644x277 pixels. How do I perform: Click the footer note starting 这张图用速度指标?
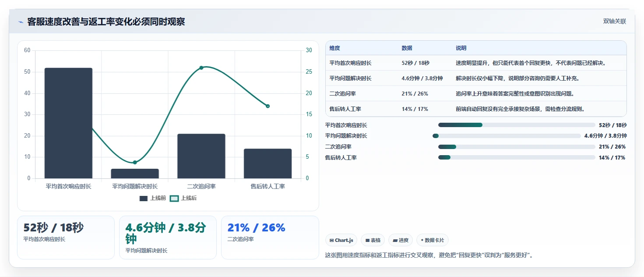coord(429,255)
